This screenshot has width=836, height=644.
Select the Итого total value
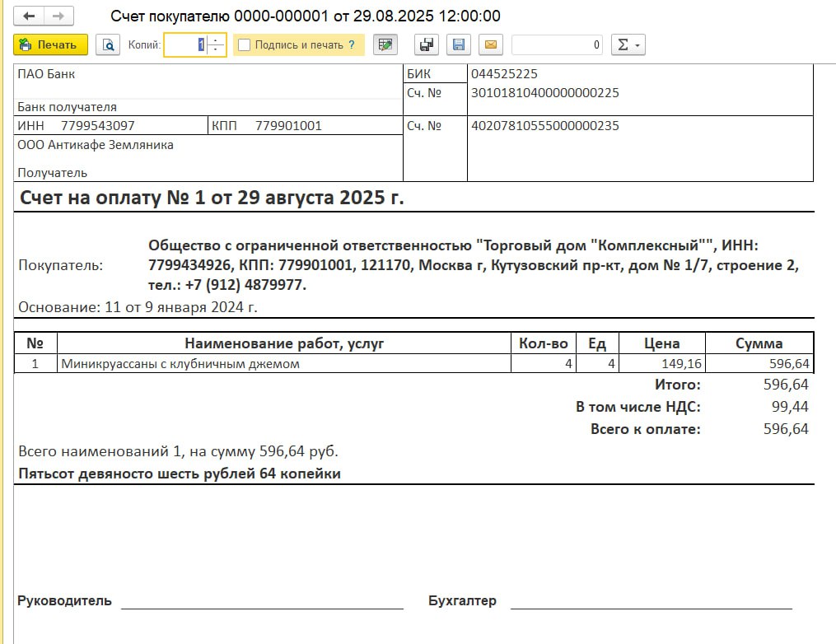pos(786,385)
